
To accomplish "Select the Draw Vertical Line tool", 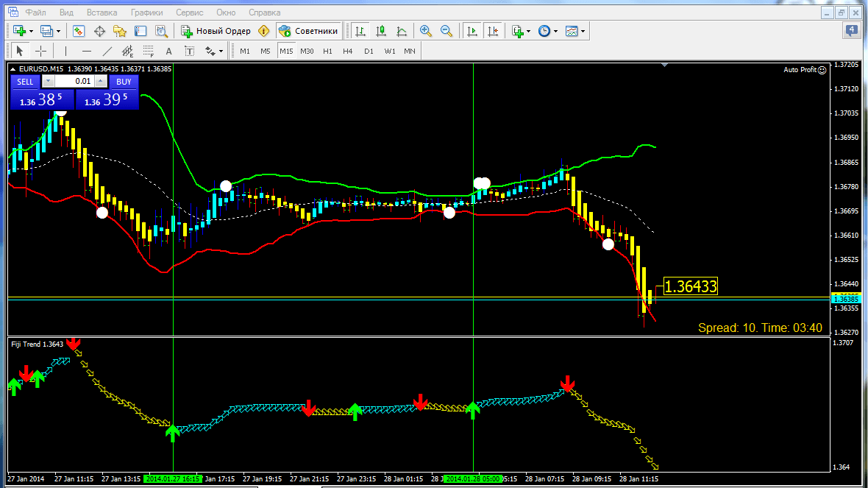I will (65, 50).
